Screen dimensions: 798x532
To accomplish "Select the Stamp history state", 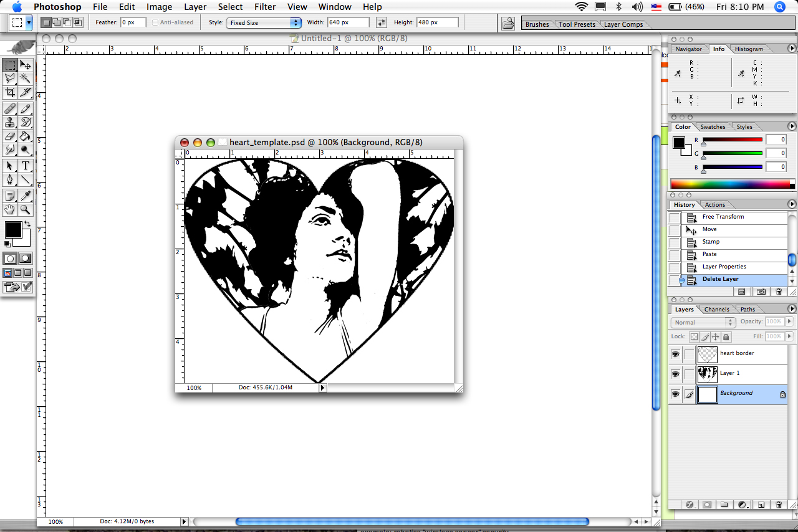I will tap(734, 242).
